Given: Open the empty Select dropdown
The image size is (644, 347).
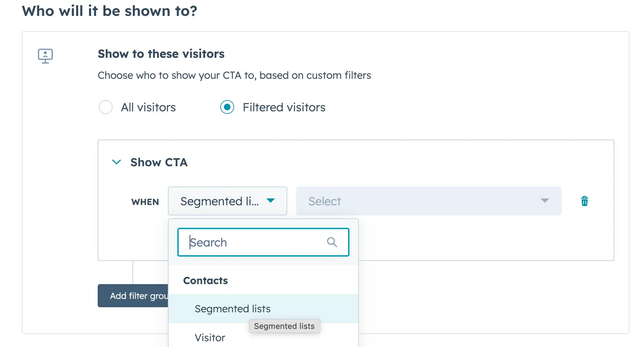Looking at the screenshot, I should point(427,201).
